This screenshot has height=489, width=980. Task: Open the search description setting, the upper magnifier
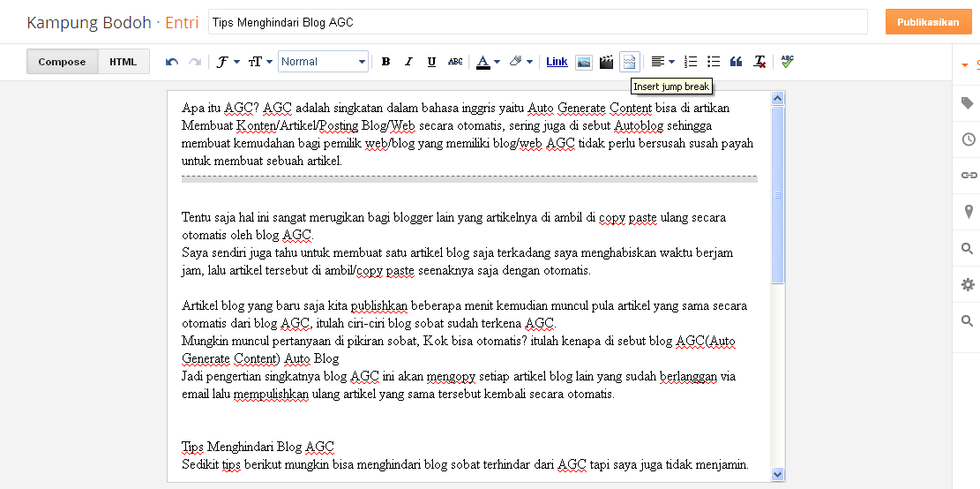(967, 249)
